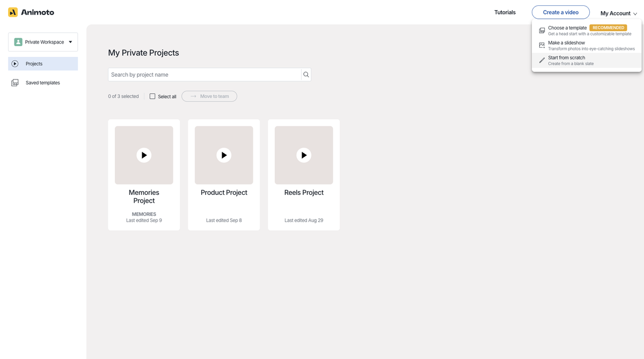Click the Create a video button

click(560, 12)
